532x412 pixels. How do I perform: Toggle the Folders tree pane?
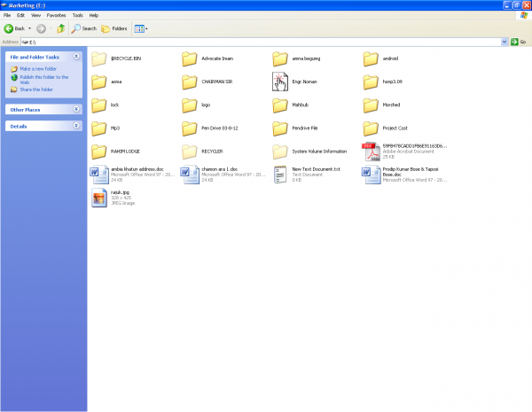(113, 28)
